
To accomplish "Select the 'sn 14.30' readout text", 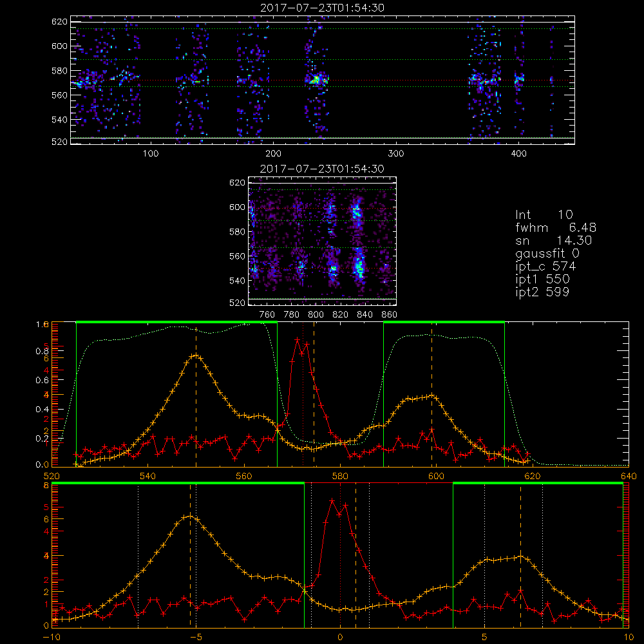I will click(554, 240).
